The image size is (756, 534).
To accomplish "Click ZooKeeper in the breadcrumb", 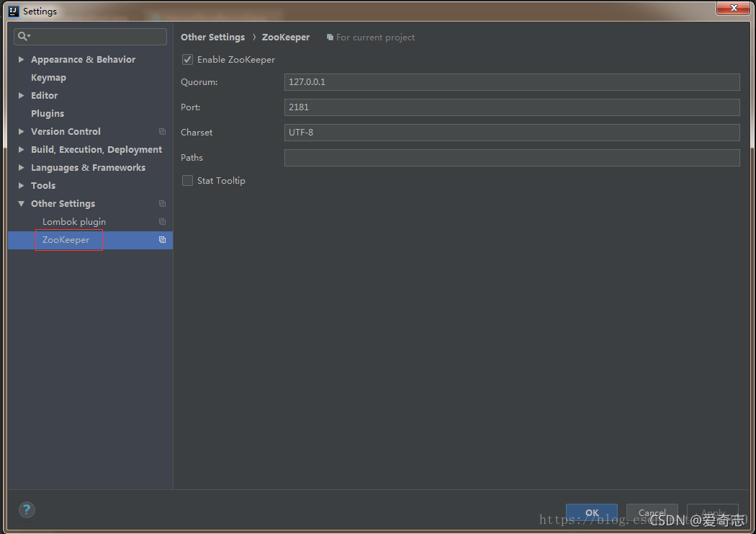I will pos(286,37).
